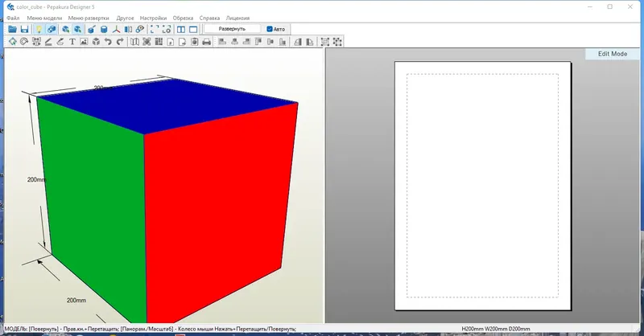This screenshot has height=336, width=644.
Task: Select the rotate part circular arrow tool
Action: tap(24, 42)
